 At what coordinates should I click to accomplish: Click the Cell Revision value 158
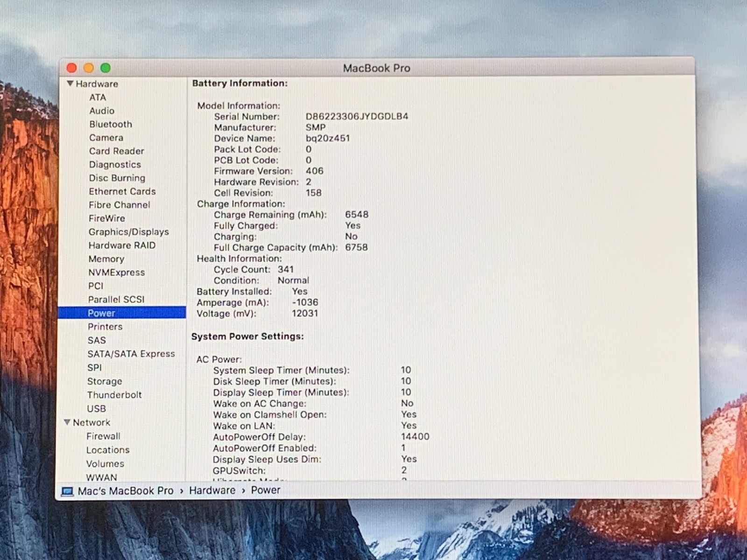click(x=314, y=193)
